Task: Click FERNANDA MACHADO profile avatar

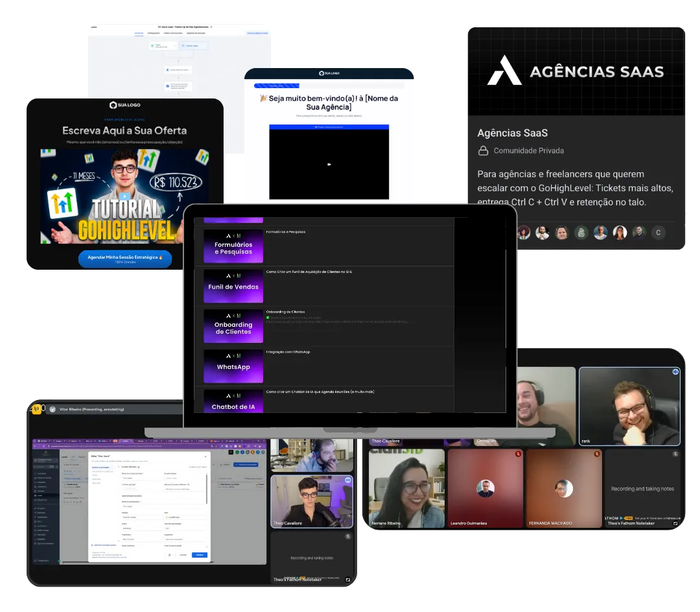Action: (564, 488)
